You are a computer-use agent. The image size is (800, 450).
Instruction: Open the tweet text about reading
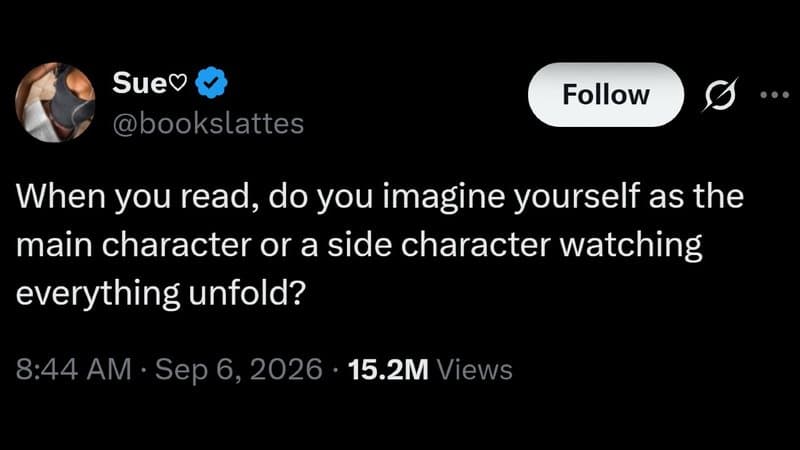coord(380,245)
